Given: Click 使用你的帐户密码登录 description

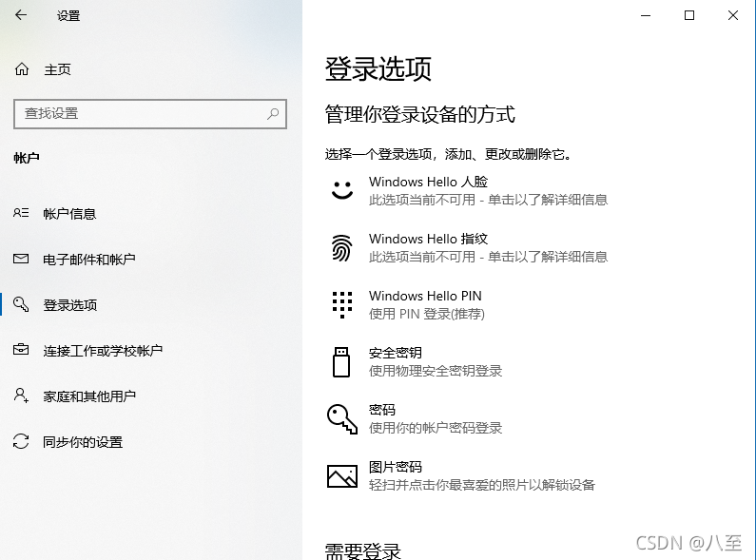Looking at the screenshot, I should [x=436, y=428].
